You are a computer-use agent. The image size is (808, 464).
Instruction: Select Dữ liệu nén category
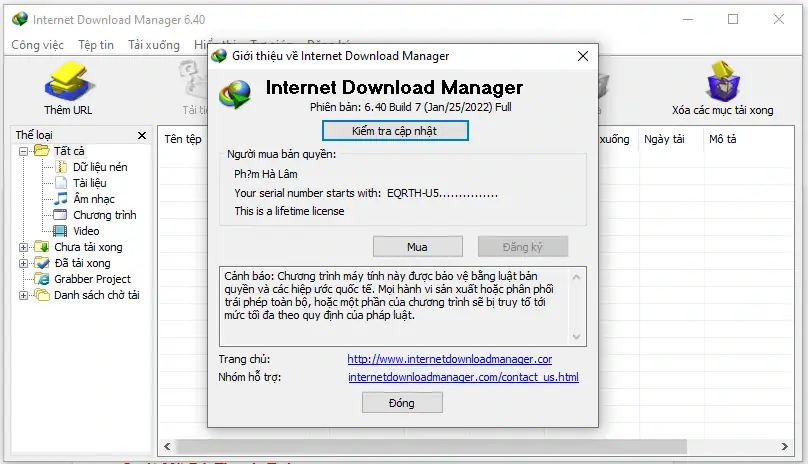[x=100, y=167]
